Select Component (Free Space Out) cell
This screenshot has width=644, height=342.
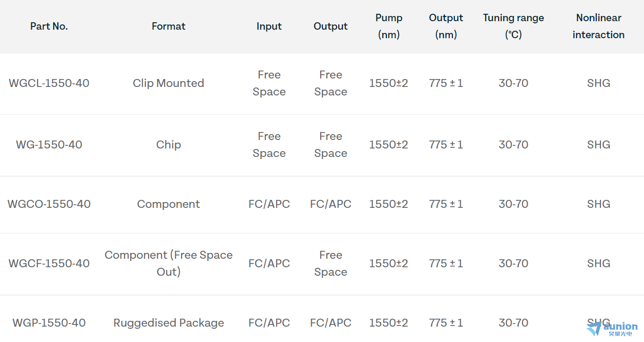[168, 264]
